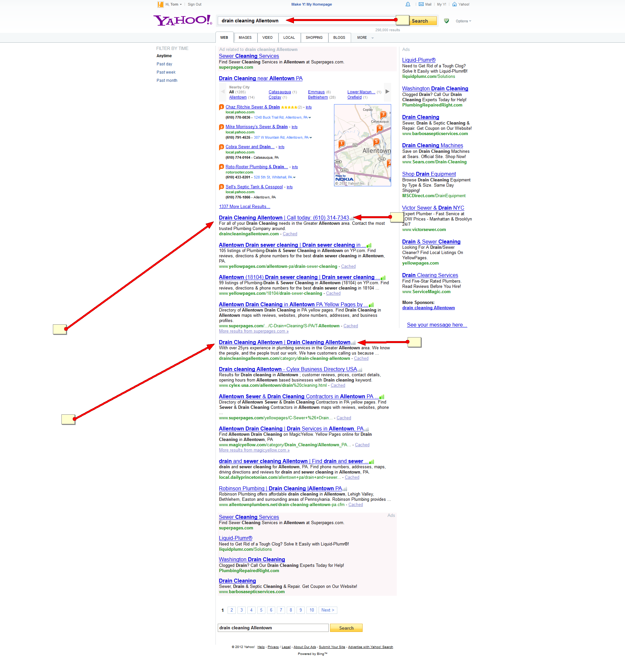
Task: Go to results page 2
Action: (x=232, y=611)
